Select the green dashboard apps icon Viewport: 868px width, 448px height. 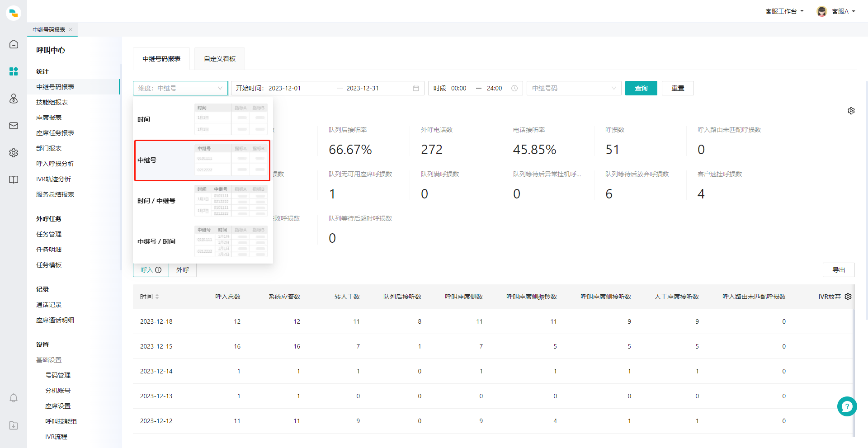pos(14,71)
